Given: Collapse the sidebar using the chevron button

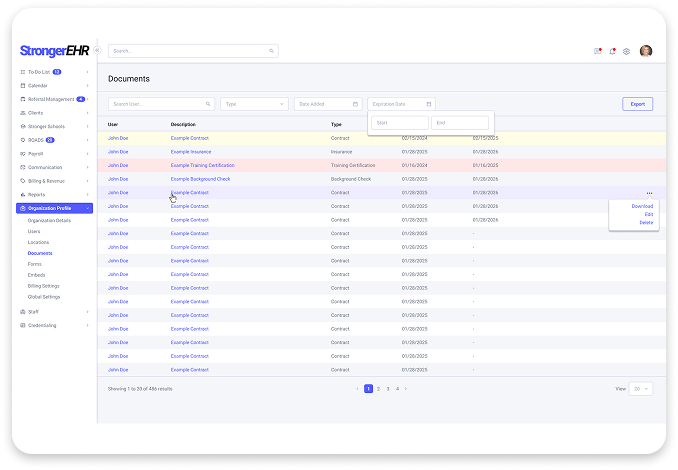Looking at the screenshot, I should [97, 51].
